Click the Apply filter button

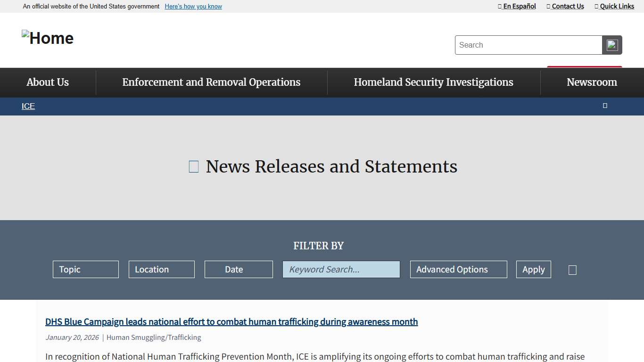pos(533,269)
